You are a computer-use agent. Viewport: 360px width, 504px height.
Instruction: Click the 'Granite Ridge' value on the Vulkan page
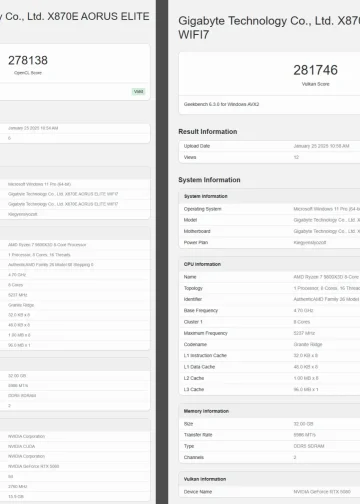tap(308, 344)
